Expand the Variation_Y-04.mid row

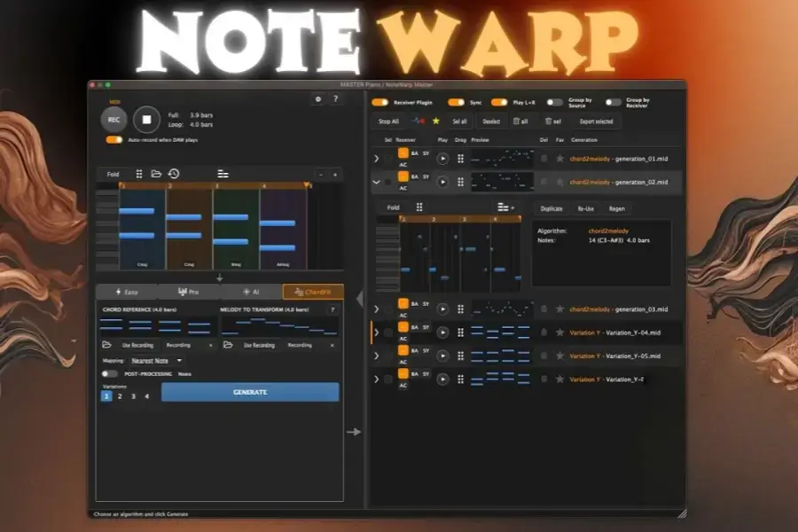click(377, 333)
